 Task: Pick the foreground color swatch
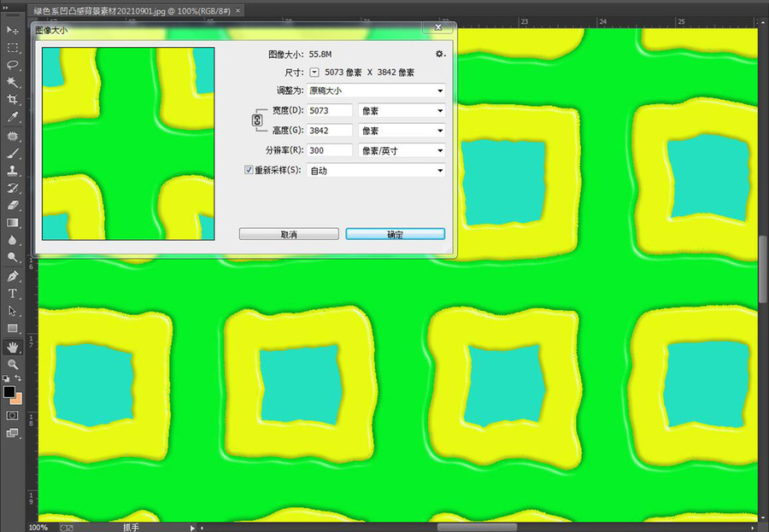coord(9,392)
